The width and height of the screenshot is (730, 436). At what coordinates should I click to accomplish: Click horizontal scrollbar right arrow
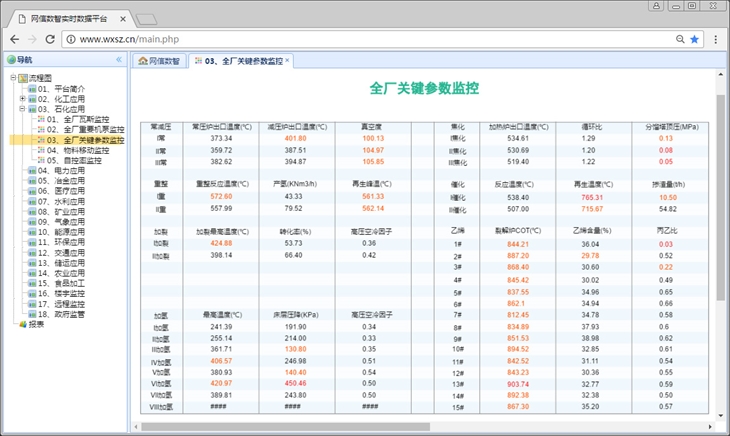pos(710,427)
